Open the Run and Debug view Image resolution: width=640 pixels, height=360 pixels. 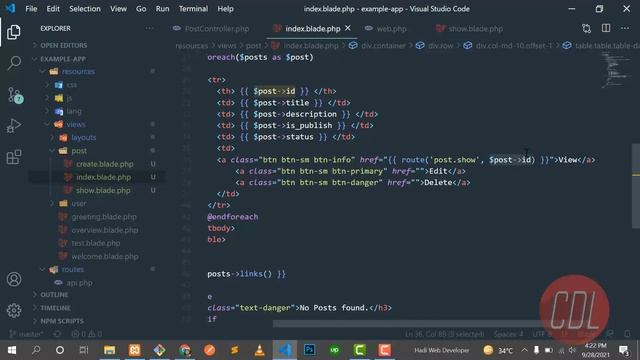pyautogui.click(x=14, y=126)
